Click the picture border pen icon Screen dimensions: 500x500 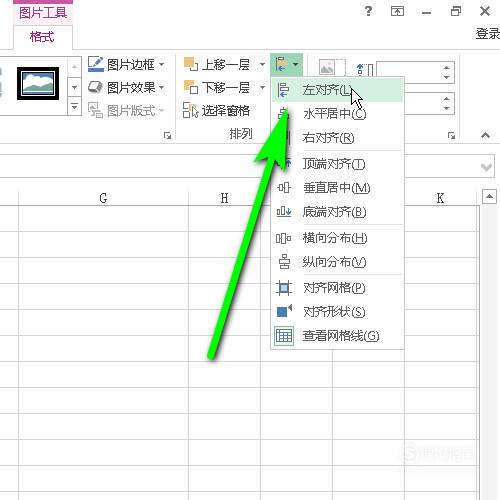click(96, 64)
